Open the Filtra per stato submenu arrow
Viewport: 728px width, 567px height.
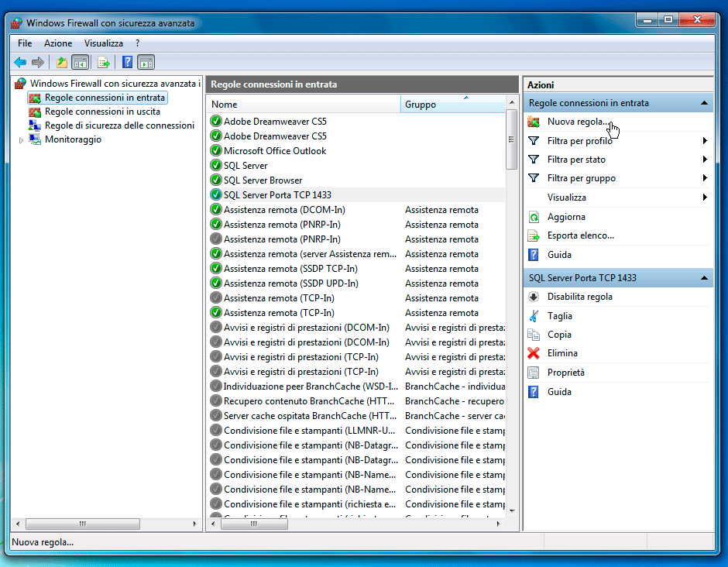pyautogui.click(x=705, y=160)
